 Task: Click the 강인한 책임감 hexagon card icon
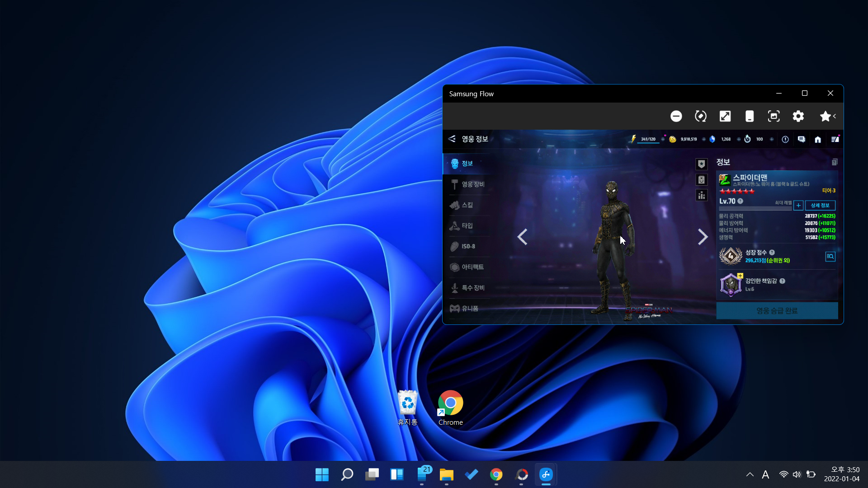pos(731,285)
